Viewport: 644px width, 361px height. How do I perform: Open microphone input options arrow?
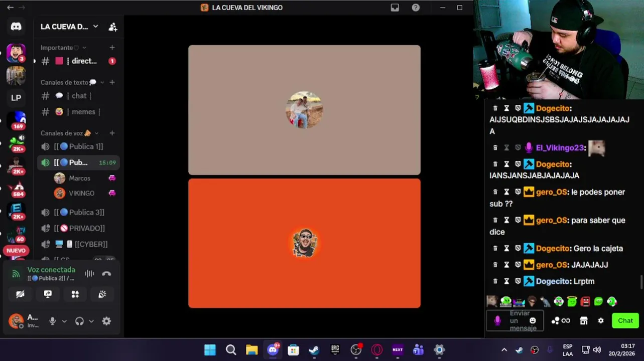[x=64, y=321]
